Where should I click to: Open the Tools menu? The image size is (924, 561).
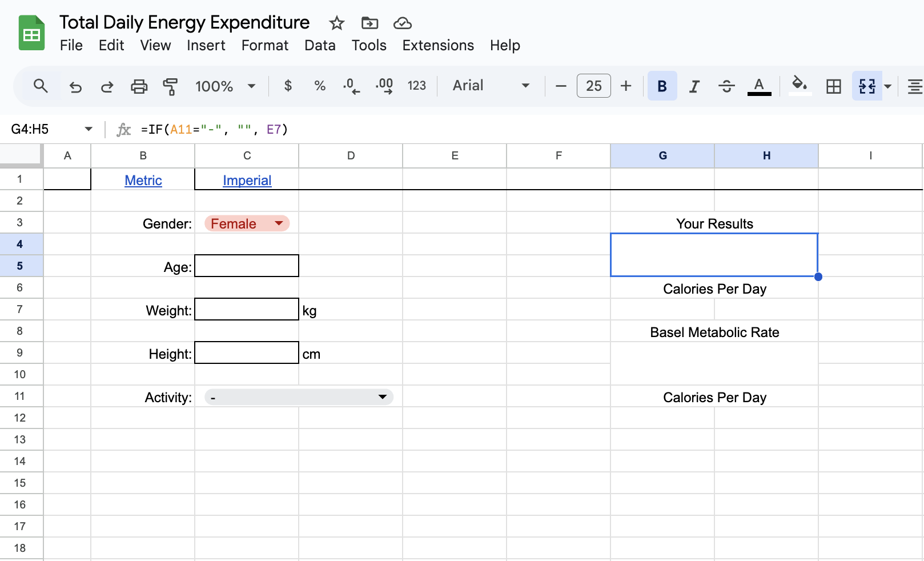pos(369,46)
